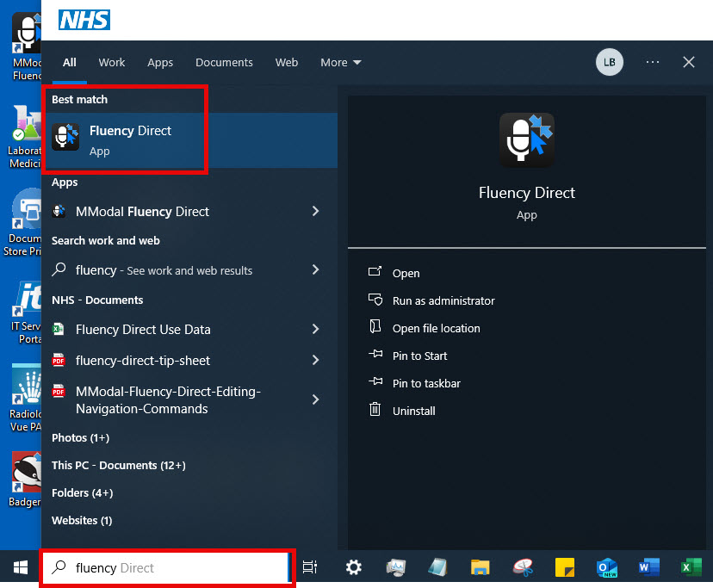
Task: Select the Document Store desktop shortcut
Action: [23, 223]
